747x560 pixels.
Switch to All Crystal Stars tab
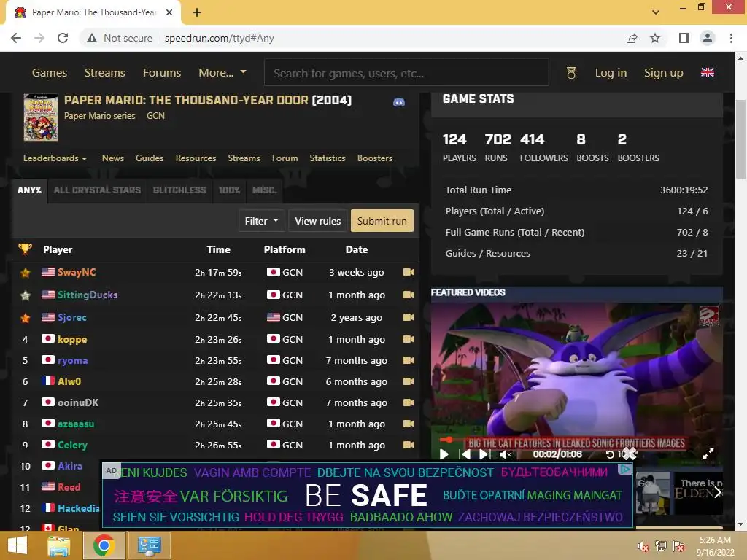tap(97, 190)
